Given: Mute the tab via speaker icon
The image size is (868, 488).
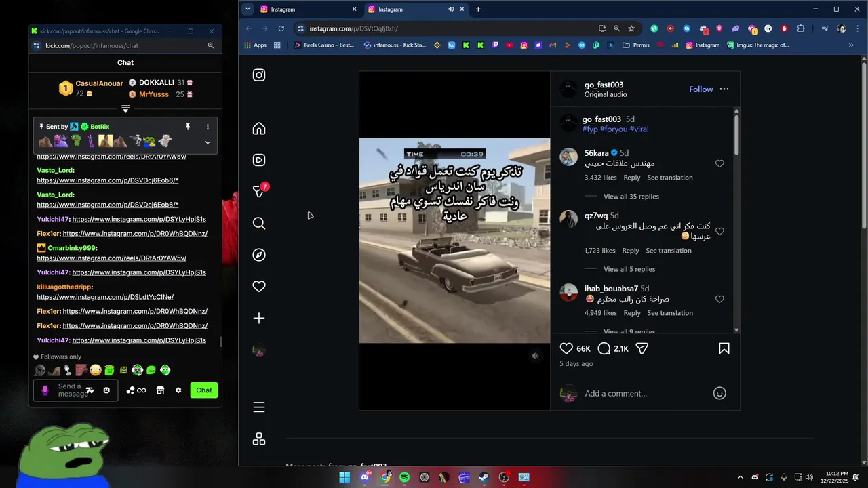Looking at the screenshot, I should pyautogui.click(x=451, y=9).
